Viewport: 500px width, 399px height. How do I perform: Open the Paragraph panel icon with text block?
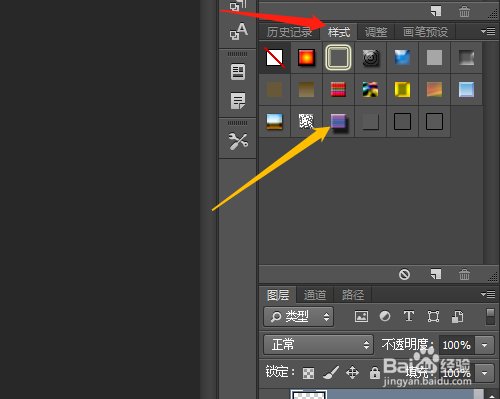pyautogui.click(x=238, y=72)
